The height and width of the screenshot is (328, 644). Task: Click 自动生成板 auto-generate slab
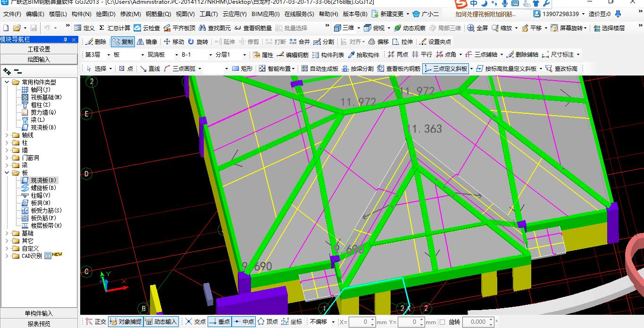click(319, 68)
